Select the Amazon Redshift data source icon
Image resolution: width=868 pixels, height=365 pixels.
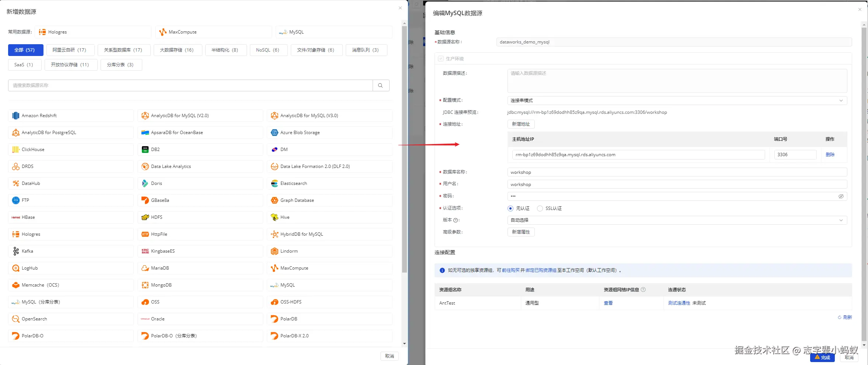[x=15, y=116]
